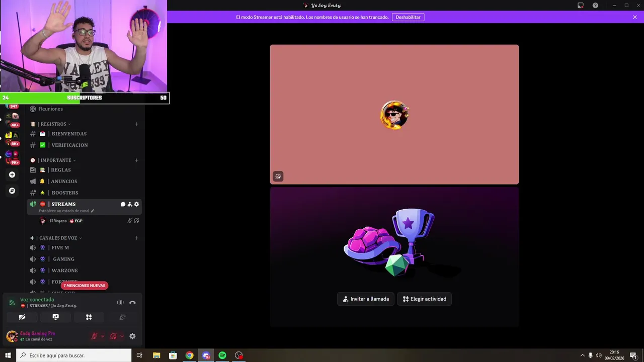Open Spotify from taskbar

pyautogui.click(x=222, y=355)
